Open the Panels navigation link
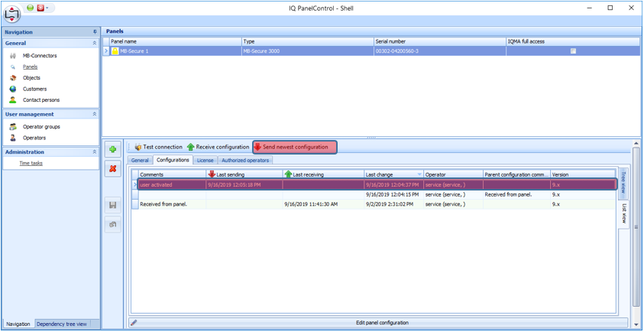Viewport: 644px width, 332px height. (x=31, y=67)
